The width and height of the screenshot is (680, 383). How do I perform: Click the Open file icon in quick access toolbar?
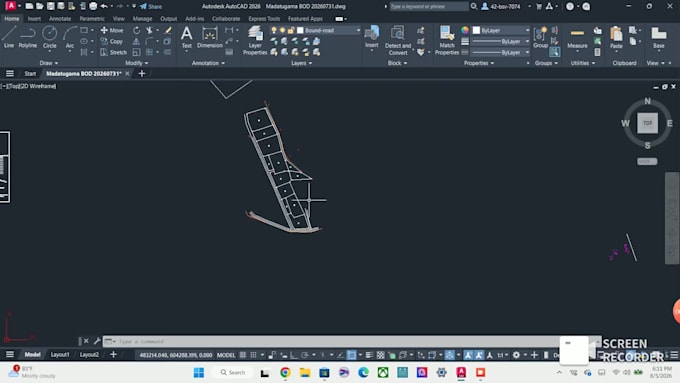point(39,7)
